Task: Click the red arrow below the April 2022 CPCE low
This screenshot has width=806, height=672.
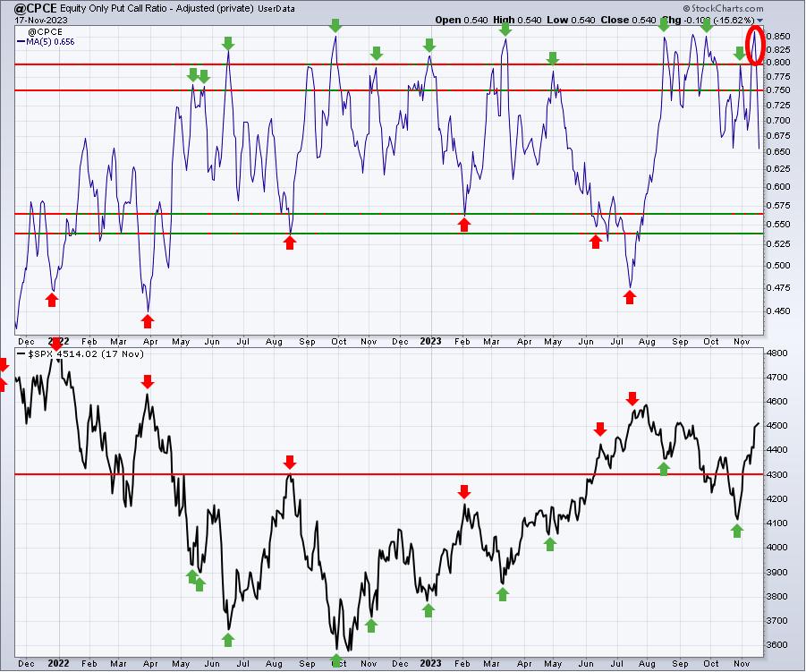Action: [148, 320]
